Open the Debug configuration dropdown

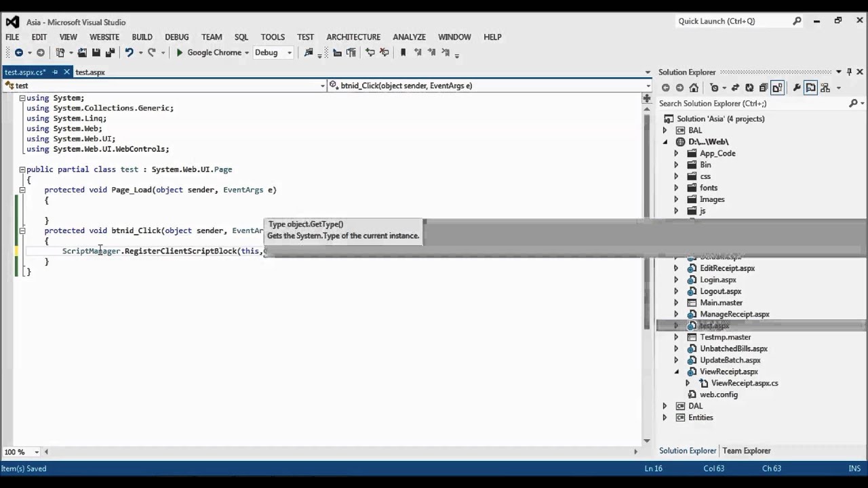click(x=289, y=53)
